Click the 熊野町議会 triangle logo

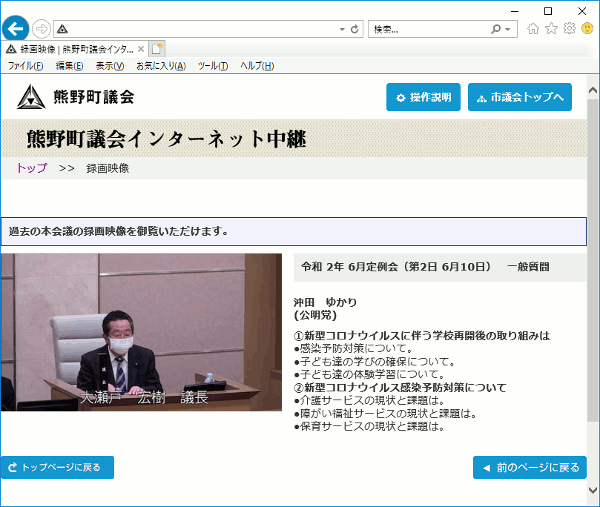pyautogui.click(x=31, y=97)
